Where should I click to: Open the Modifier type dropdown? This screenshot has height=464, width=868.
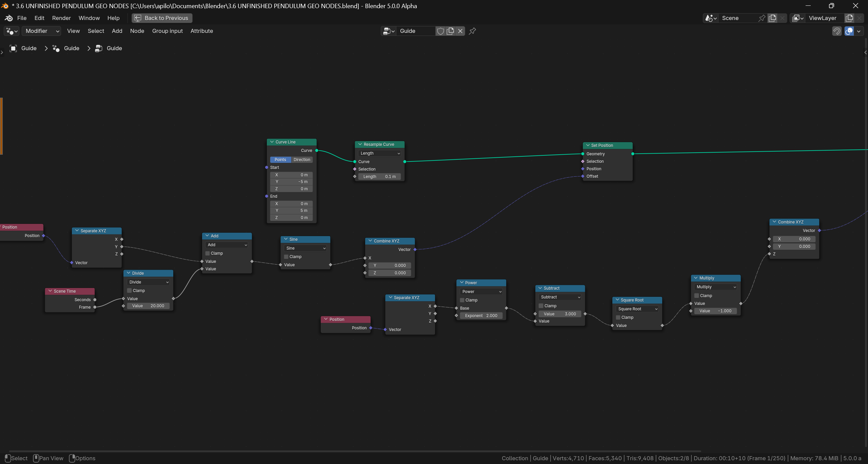[41, 31]
